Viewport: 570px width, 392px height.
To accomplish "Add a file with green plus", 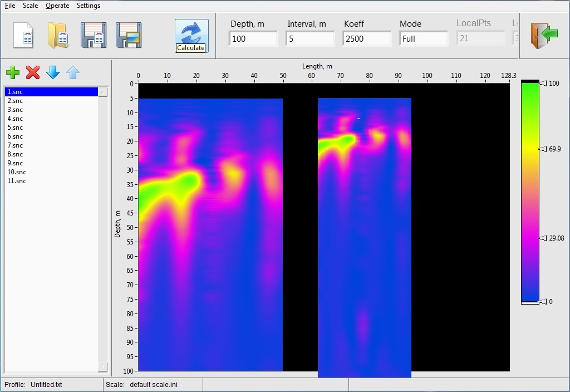I will click(x=13, y=72).
